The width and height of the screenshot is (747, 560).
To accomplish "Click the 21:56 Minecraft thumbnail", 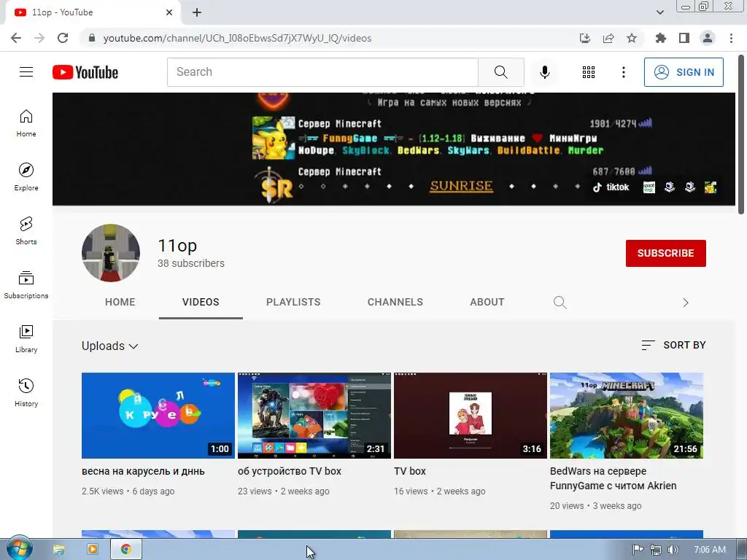I will pyautogui.click(x=627, y=415).
